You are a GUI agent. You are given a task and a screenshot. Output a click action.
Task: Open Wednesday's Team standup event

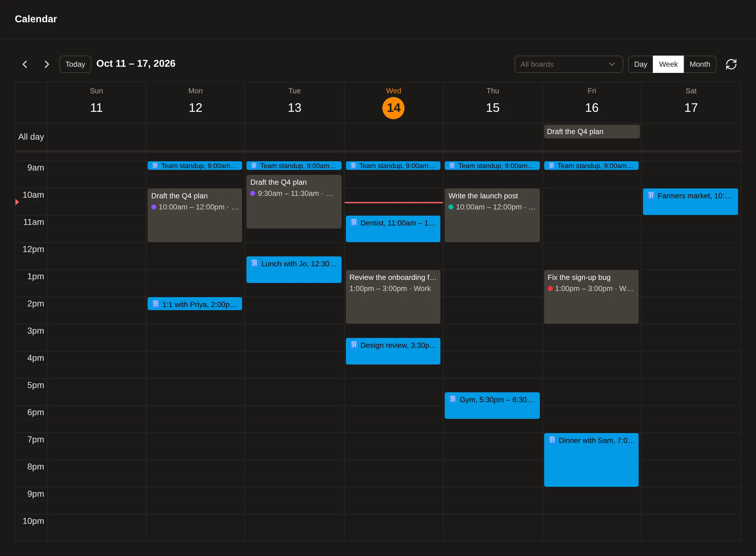393,166
